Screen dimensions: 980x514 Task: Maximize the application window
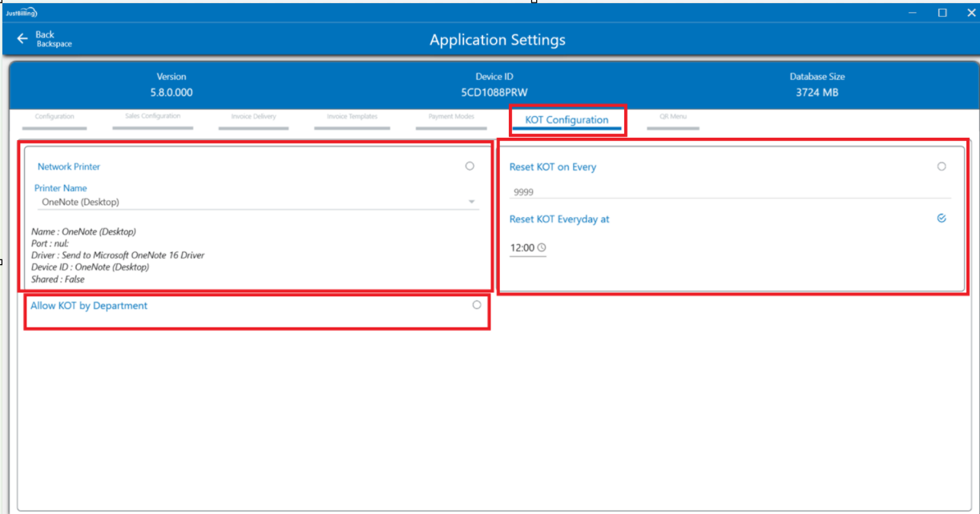pos(942,13)
